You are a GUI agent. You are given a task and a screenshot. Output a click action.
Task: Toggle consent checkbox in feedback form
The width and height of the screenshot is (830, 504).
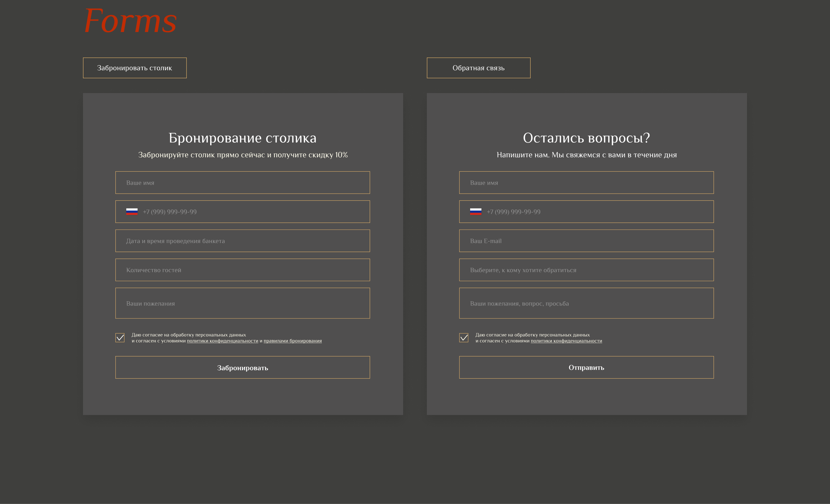464,338
